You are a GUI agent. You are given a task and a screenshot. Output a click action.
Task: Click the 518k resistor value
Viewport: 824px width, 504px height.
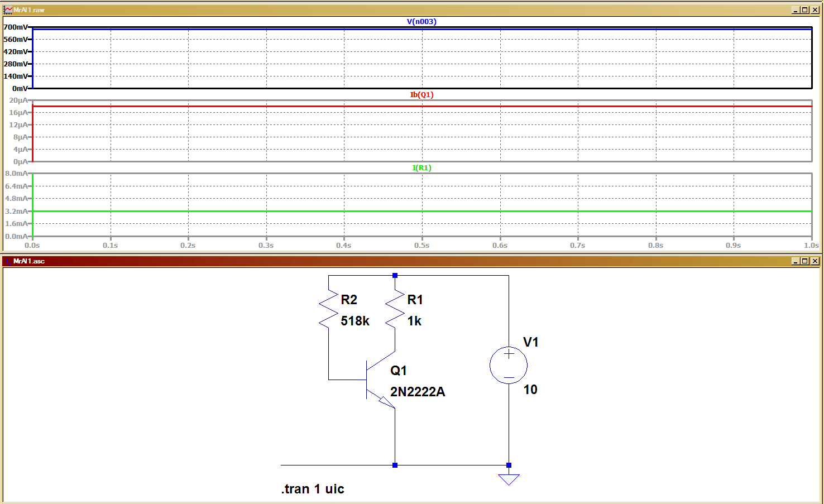click(x=355, y=321)
